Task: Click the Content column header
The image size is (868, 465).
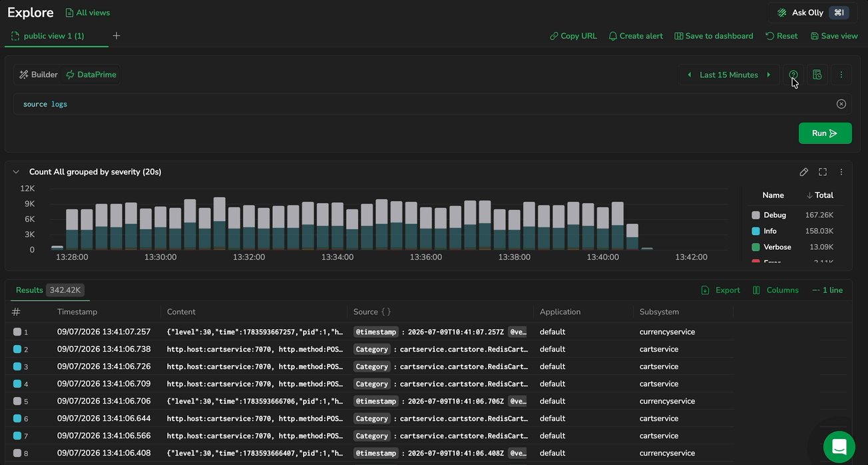Action: [x=181, y=312]
